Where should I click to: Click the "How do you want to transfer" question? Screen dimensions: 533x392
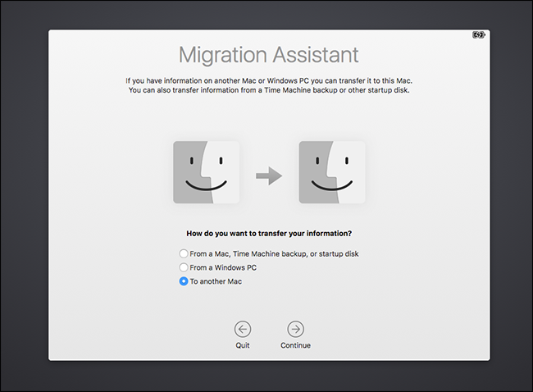[269, 233]
